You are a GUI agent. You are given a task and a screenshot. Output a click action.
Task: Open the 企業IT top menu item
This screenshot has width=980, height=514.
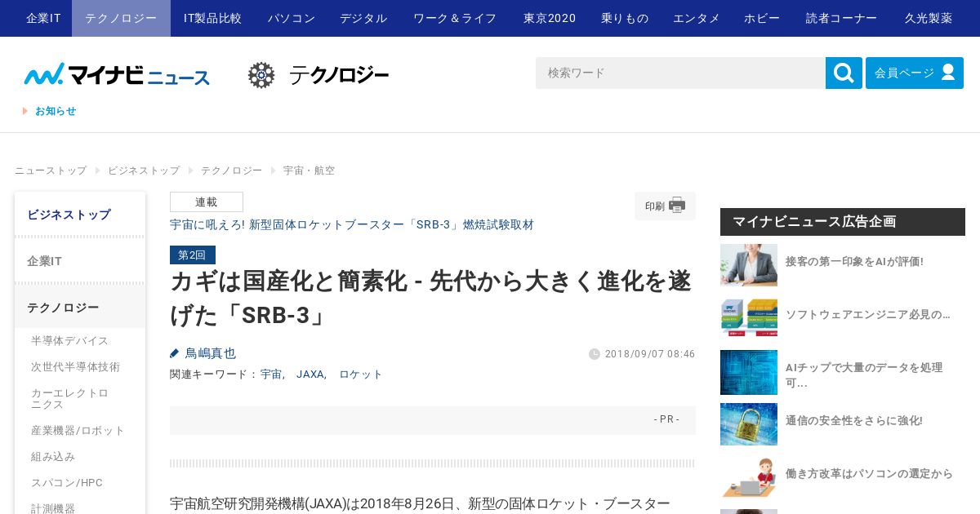tap(43, 18)
